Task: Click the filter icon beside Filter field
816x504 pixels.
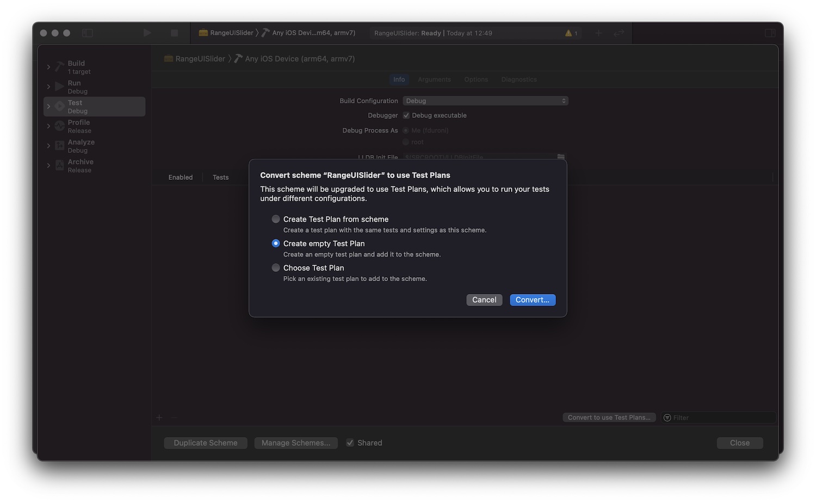Action: (x=667, y=418)
